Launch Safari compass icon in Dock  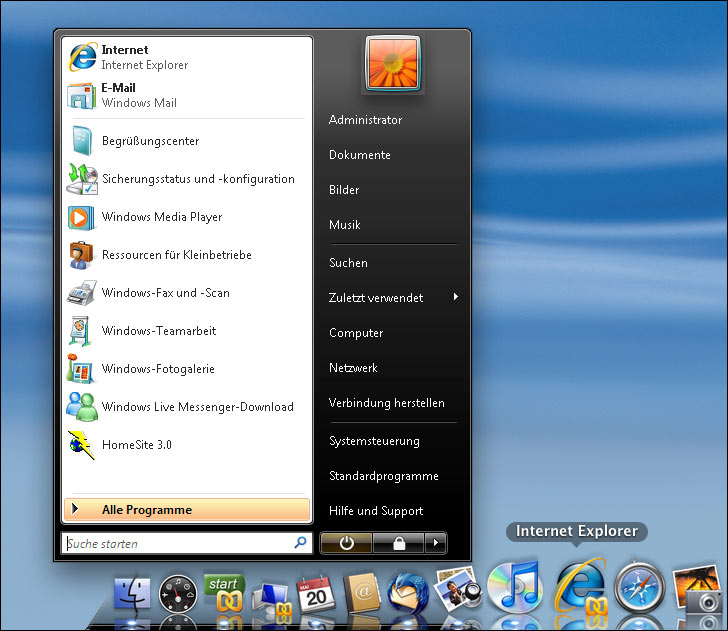click(x=640, y=587)
